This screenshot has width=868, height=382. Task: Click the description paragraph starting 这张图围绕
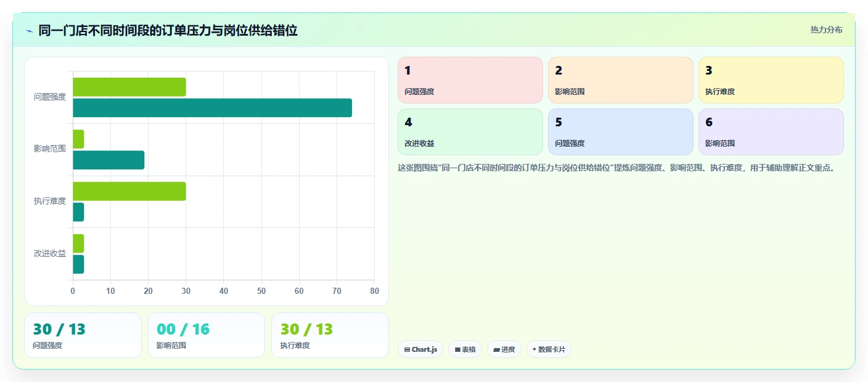[x=616, y=168]
